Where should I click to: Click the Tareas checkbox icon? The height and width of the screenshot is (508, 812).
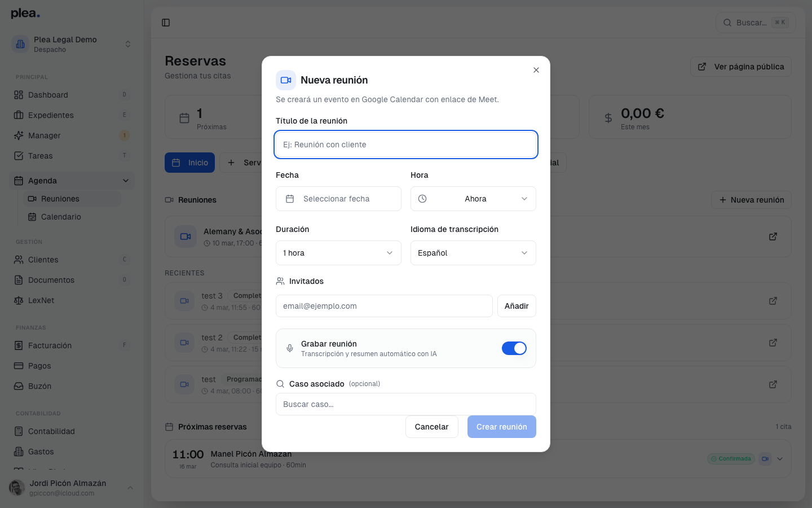[x=19, y=156]
